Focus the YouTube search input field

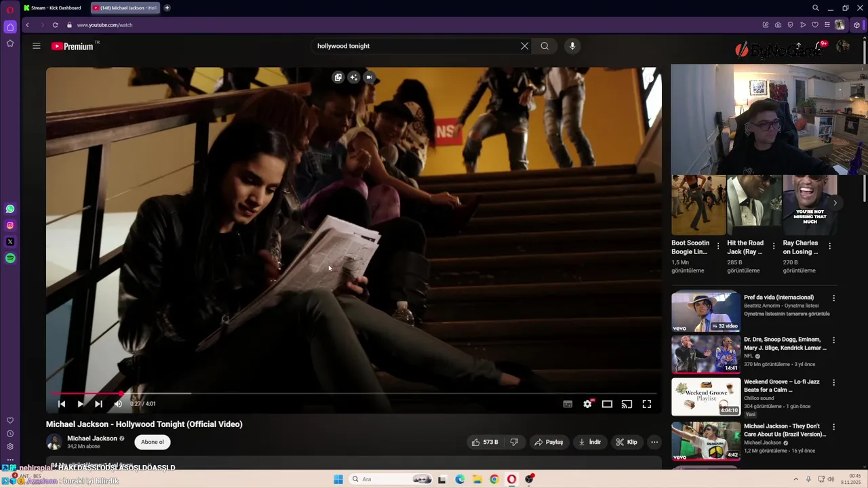pyautogui.click(x=415, y=46)
